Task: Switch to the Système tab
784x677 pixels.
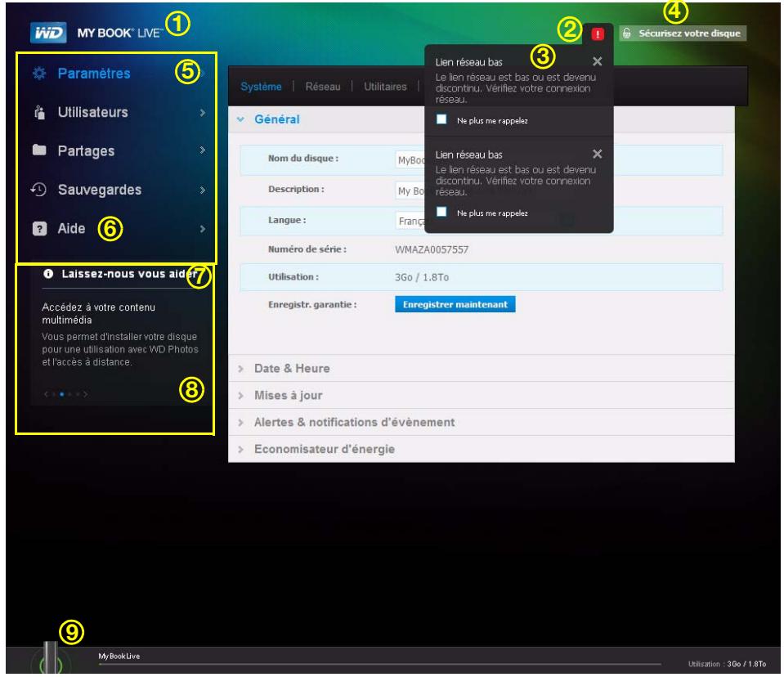Action: [x=261, y=87]
